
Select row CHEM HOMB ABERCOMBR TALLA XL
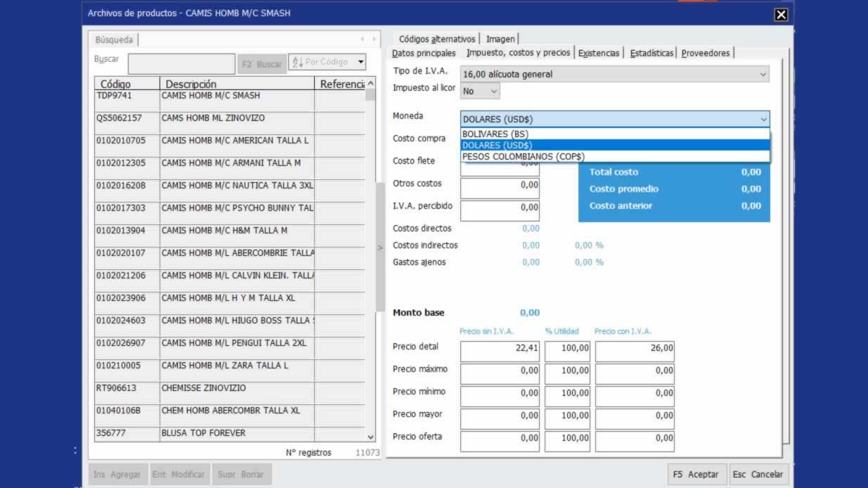(x=230, y=416)
